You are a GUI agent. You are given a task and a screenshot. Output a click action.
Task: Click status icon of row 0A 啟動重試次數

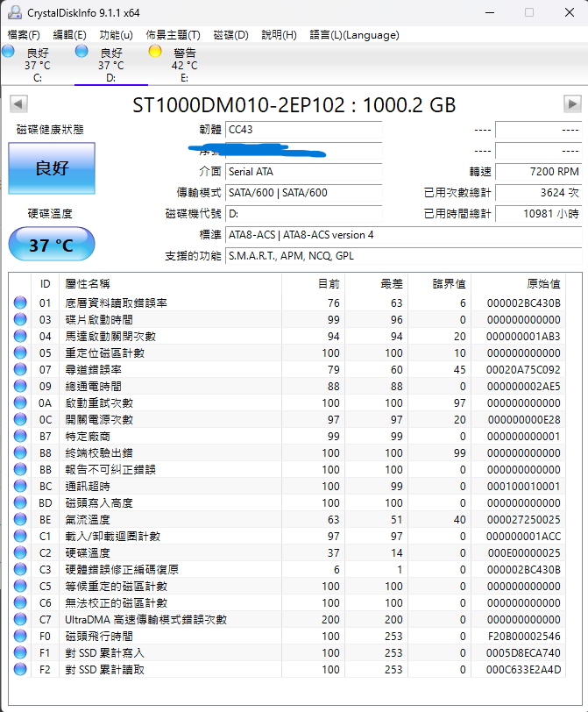tap(20, 402)
